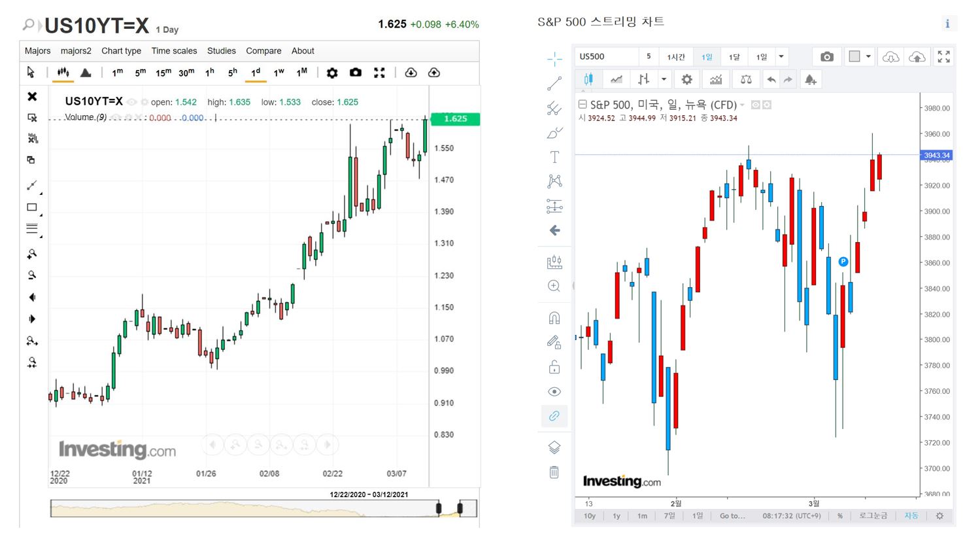Click the info icon beside S&P 500 title
The height and width of the screenshot is (537, 980).
(947, 24)
